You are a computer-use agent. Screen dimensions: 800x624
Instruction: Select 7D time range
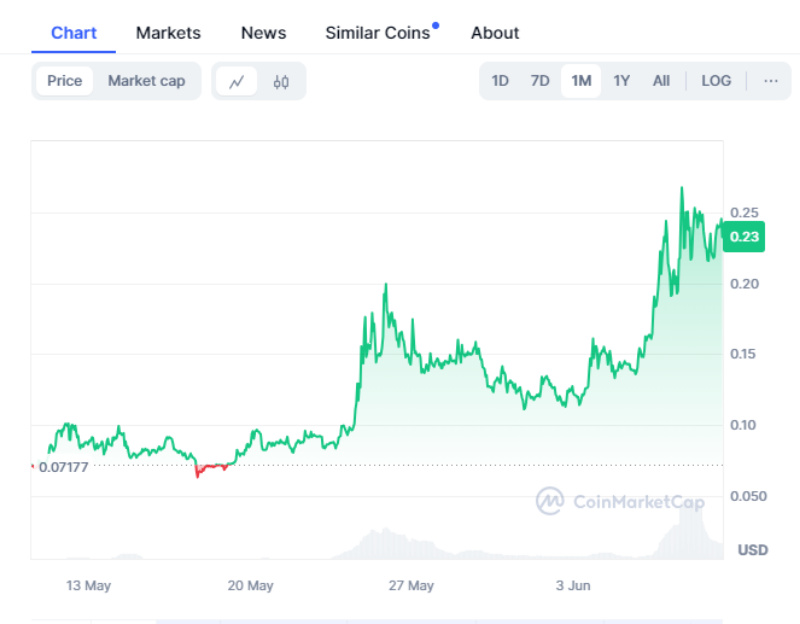(540, 81)
